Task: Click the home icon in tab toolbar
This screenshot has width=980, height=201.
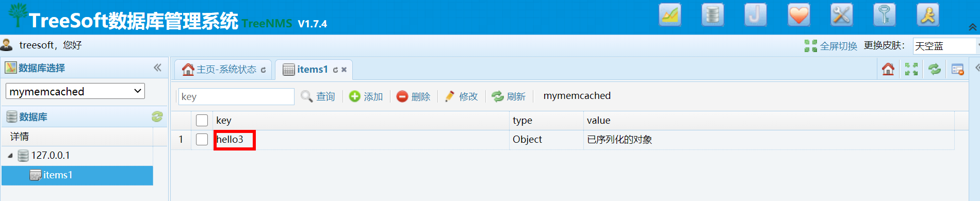Action: 888,69
